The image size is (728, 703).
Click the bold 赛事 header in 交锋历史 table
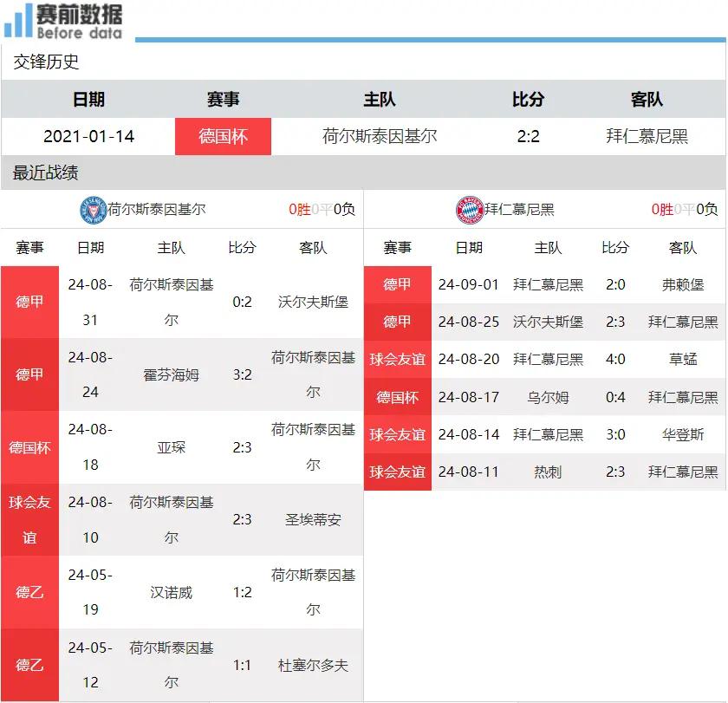pos(223,100)
